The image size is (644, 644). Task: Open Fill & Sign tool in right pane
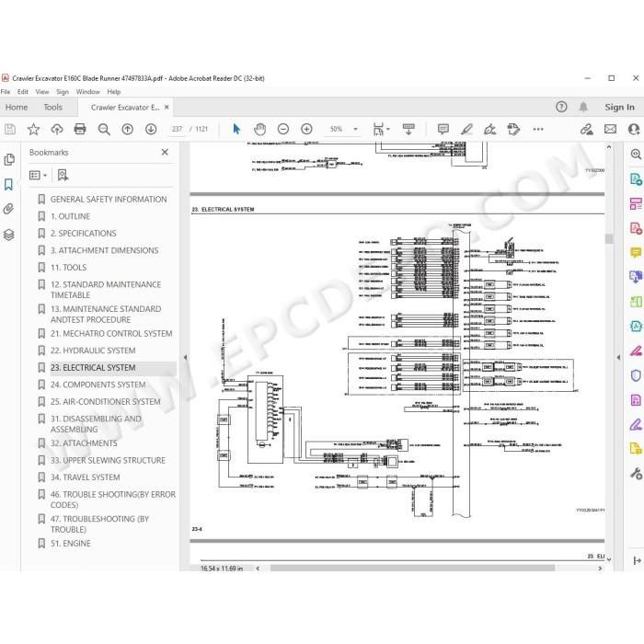coord(636,425)
